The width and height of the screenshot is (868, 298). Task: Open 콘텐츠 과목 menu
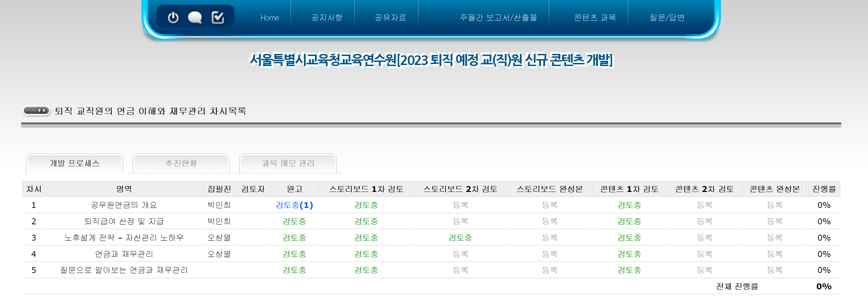point(595,18)
